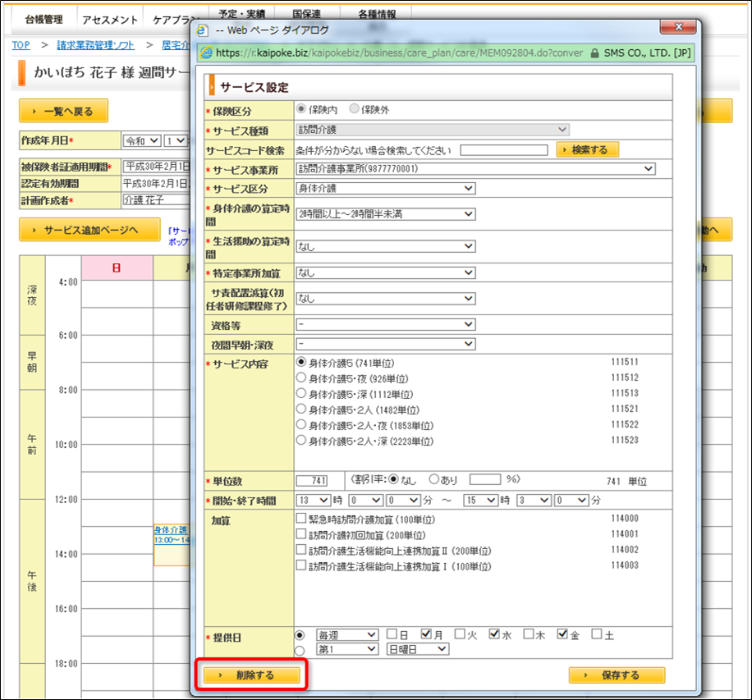The width and height of the screenshot is (752, 700).
Task: Choose 身体介護5 (741単位) service content
Action: (x=301, y=362)
